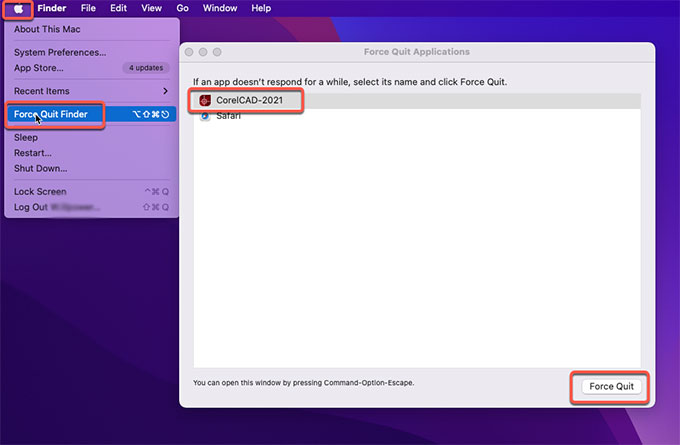The height and width of the screenshot is (445, 680).
Task: Select Safari in the application list
Action: click(229, 116)
